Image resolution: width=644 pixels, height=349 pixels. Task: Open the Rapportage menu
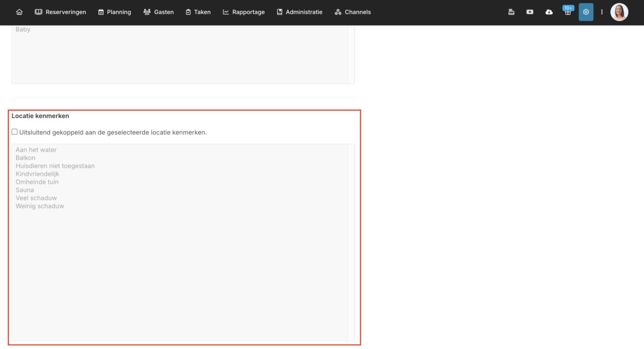pos(244,12)
